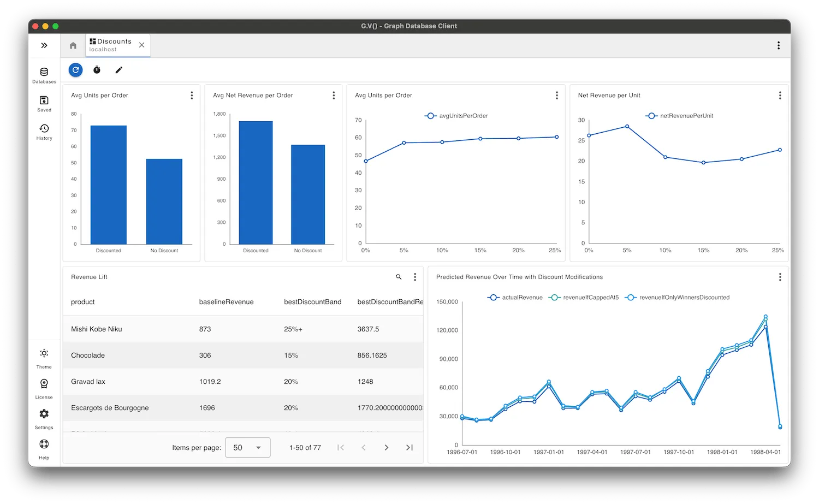Search within the Revenue Lift table

click(399, 277)
